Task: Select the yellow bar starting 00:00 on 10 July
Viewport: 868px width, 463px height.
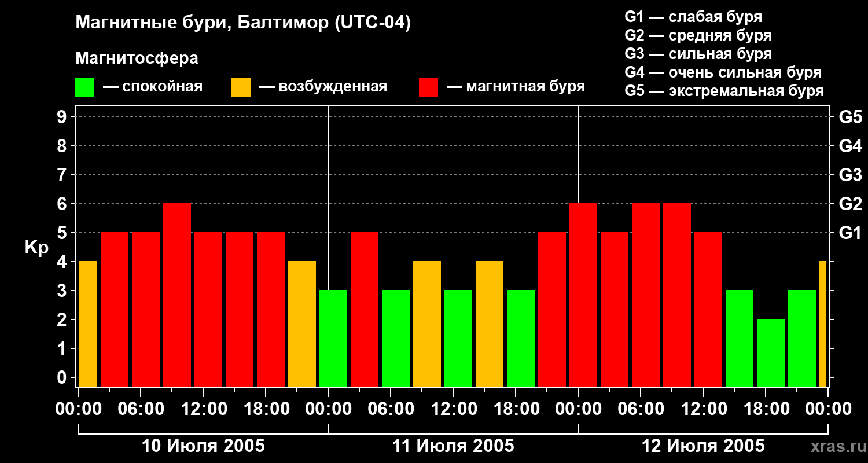Action: click(88, 324)
